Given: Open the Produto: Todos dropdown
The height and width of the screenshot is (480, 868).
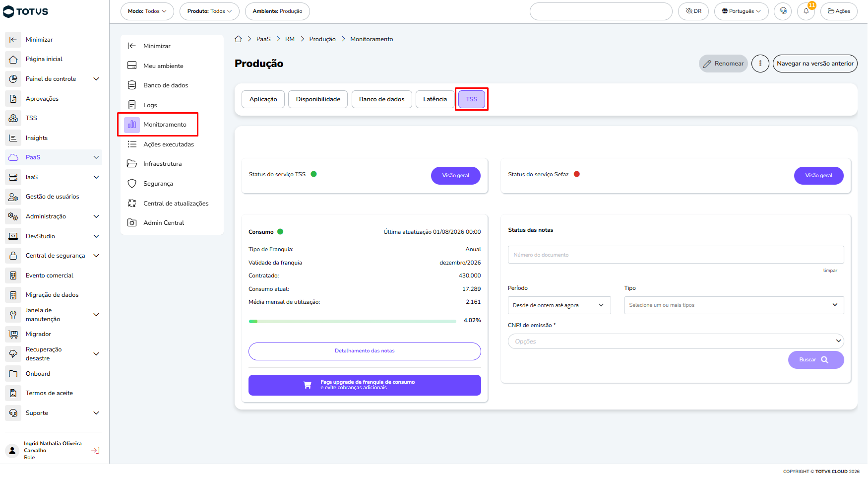Looking at the screenshot, I should pos(209,11).
